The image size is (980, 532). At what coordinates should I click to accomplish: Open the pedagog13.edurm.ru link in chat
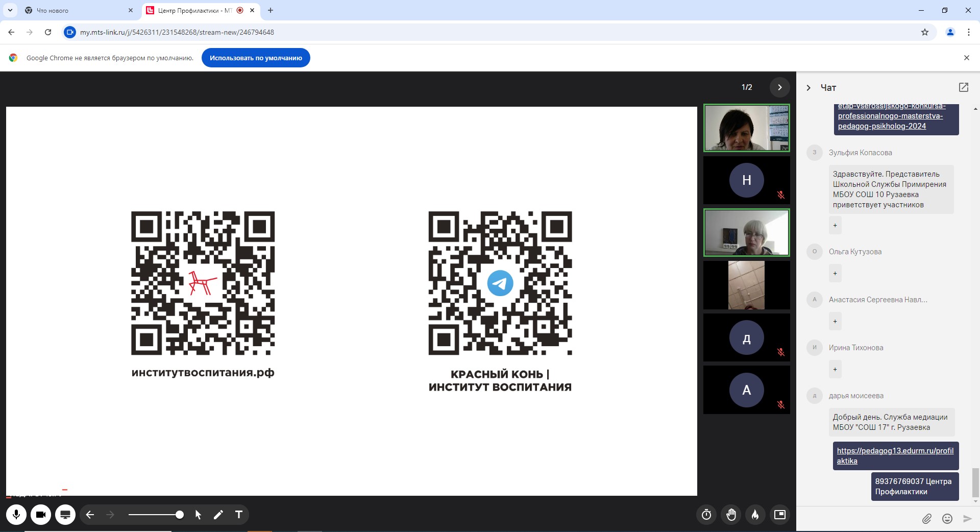pos(895,456)
